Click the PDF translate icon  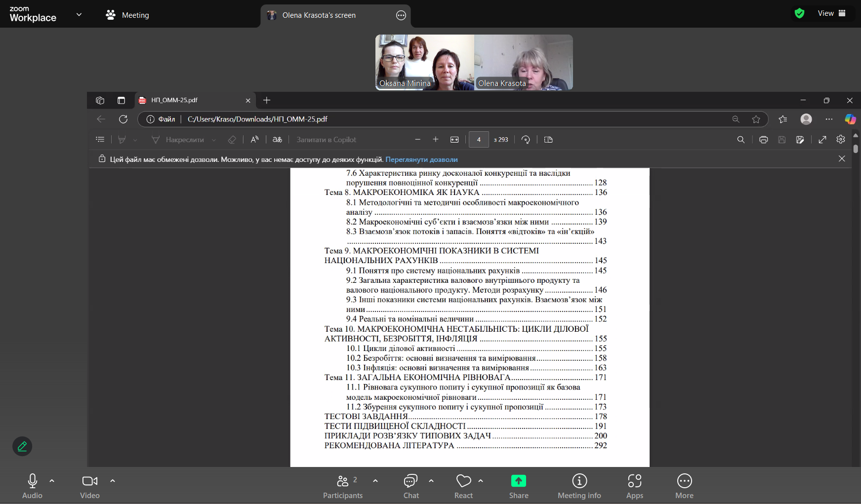(277, 140)
